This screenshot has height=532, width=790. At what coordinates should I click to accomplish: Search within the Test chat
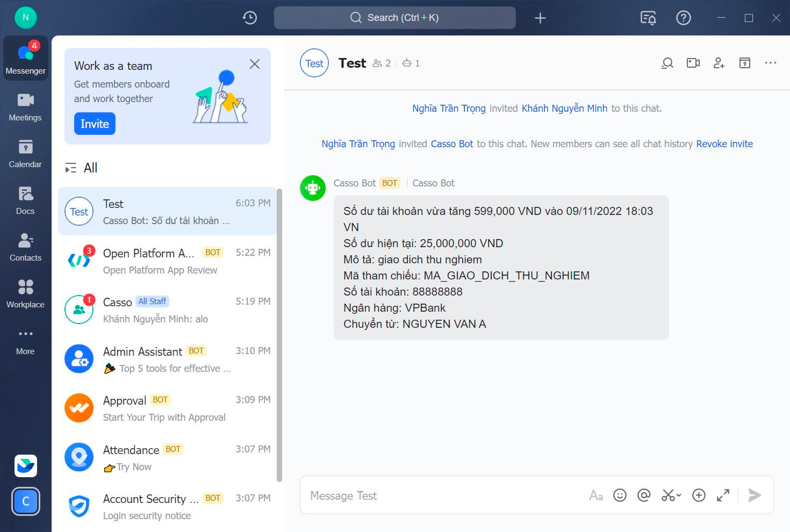[667, 63]
